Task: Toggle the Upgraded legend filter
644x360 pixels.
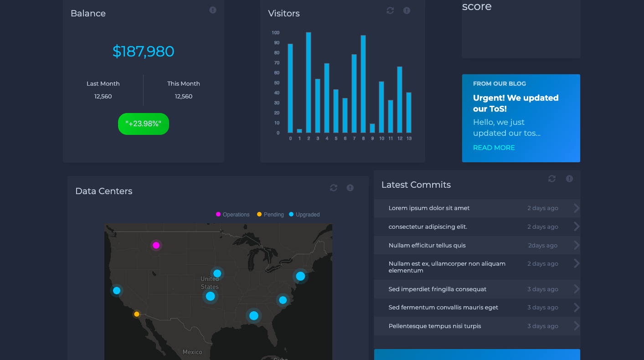Action: click(304, 214)
